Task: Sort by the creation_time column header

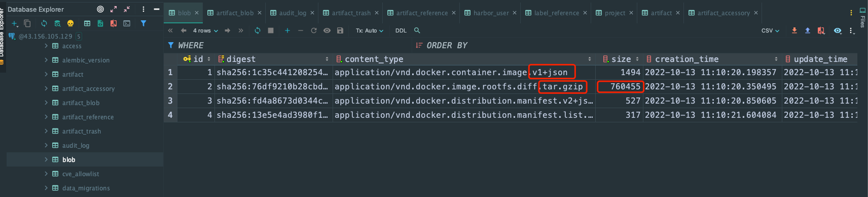Action: 712,59
